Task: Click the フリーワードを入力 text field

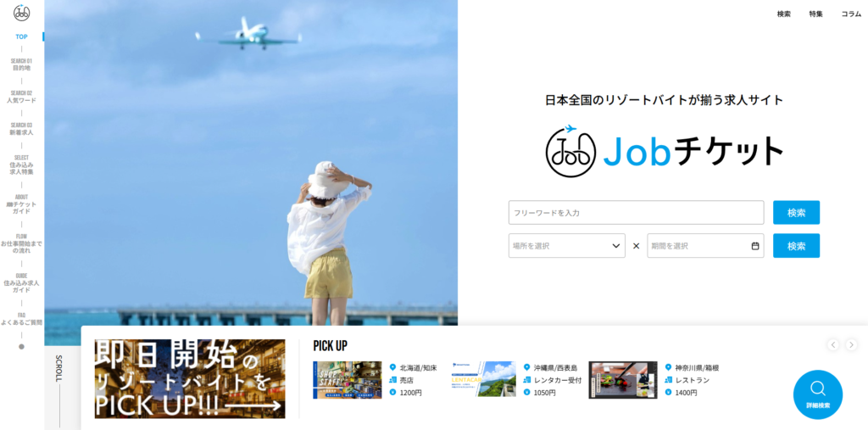Action: tap(636, 212)
